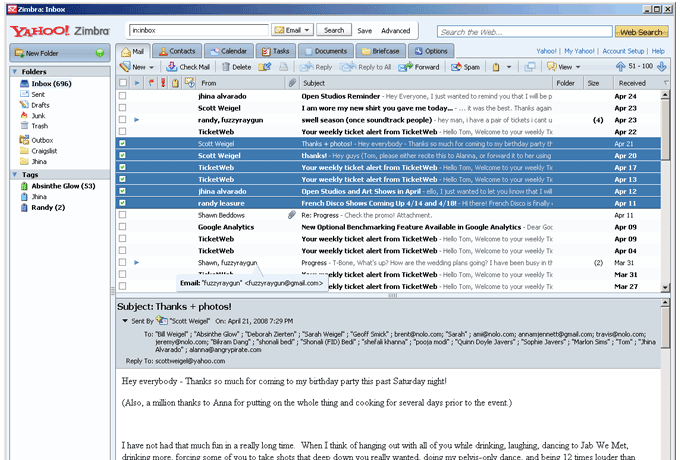The width and height of the screenshot is (680, 460).
Task: Go to next page of messages arrow
Action: pos(661,66)
